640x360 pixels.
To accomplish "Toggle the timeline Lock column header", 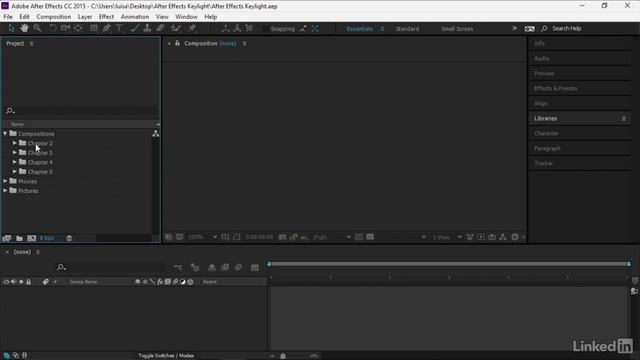I will (29, 282).
